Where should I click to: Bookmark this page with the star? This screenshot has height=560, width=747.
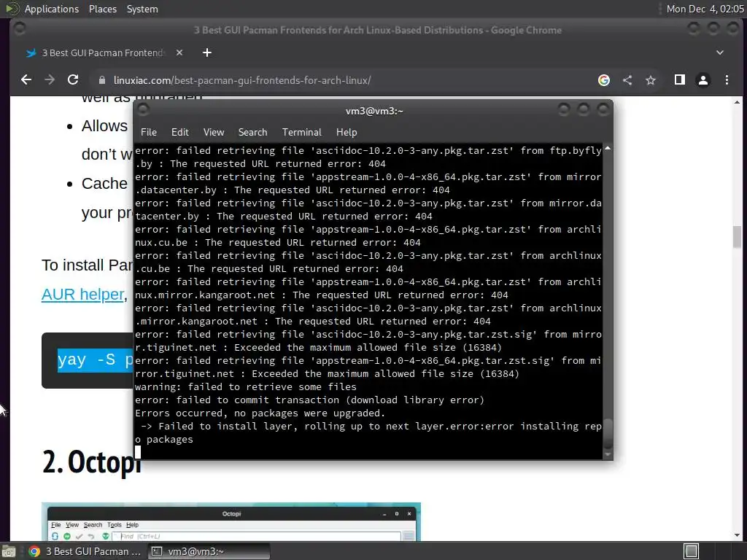tap(651, 80)
